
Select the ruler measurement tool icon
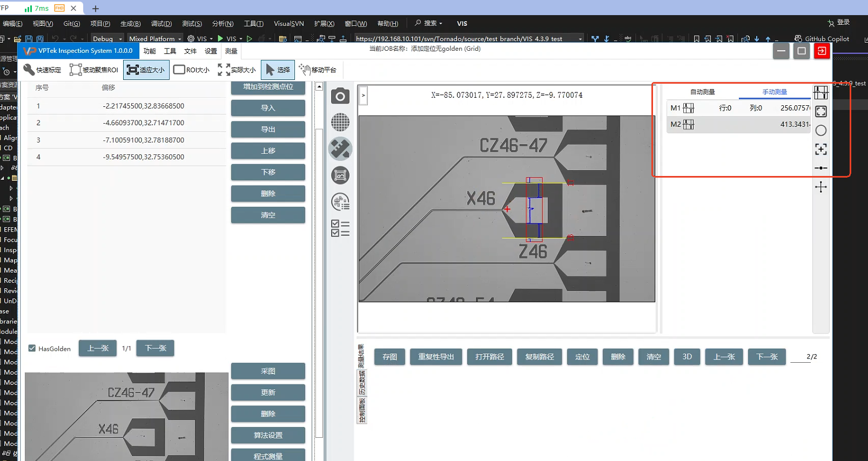340,149
